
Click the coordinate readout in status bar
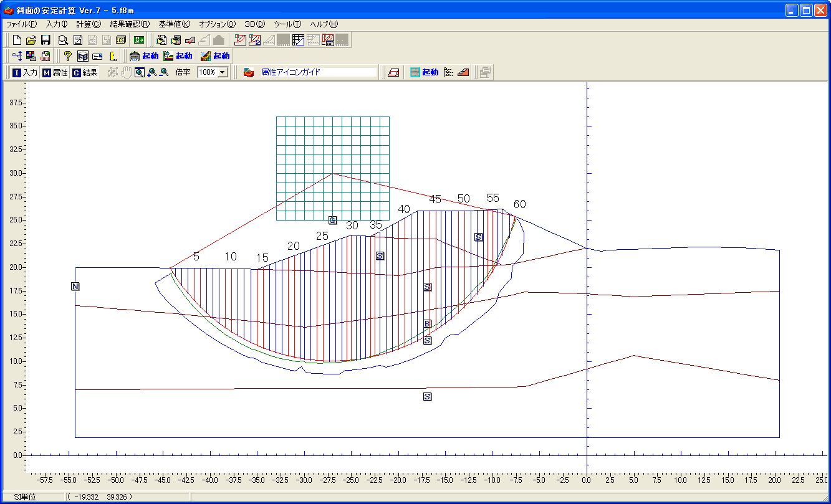[100, 497]
